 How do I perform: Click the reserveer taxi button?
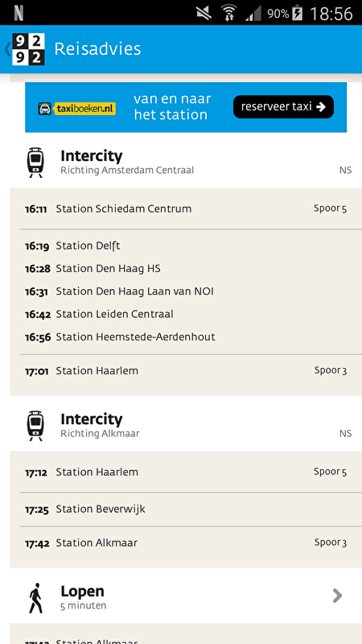(x=284, y=107)
